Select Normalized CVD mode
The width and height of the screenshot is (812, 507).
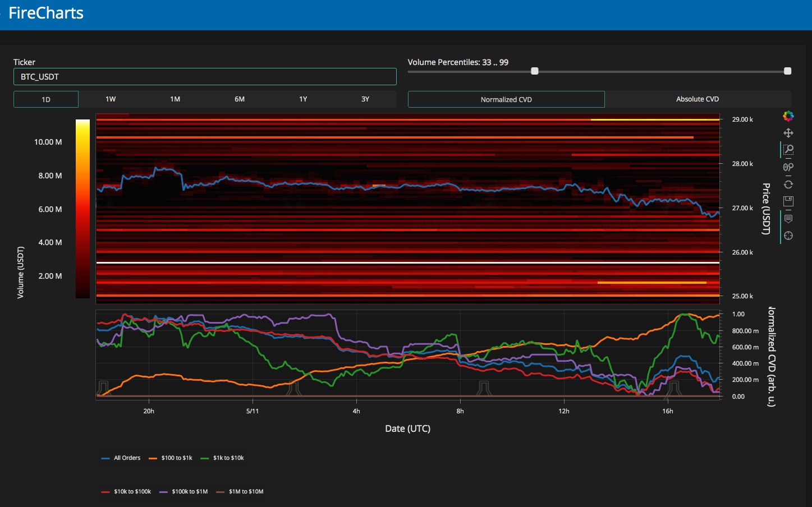click(x=506, y=99)
